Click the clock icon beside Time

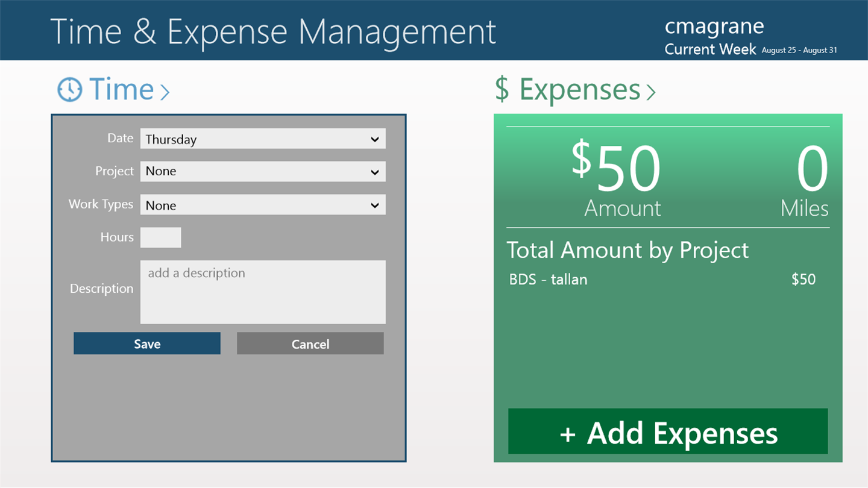coord(69,90)
